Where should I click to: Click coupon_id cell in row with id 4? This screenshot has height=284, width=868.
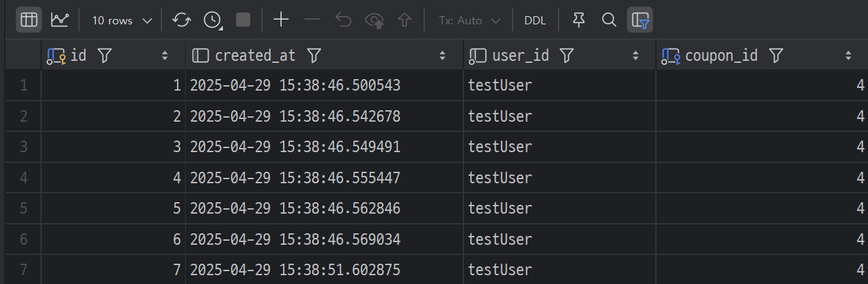coord(762,178)
